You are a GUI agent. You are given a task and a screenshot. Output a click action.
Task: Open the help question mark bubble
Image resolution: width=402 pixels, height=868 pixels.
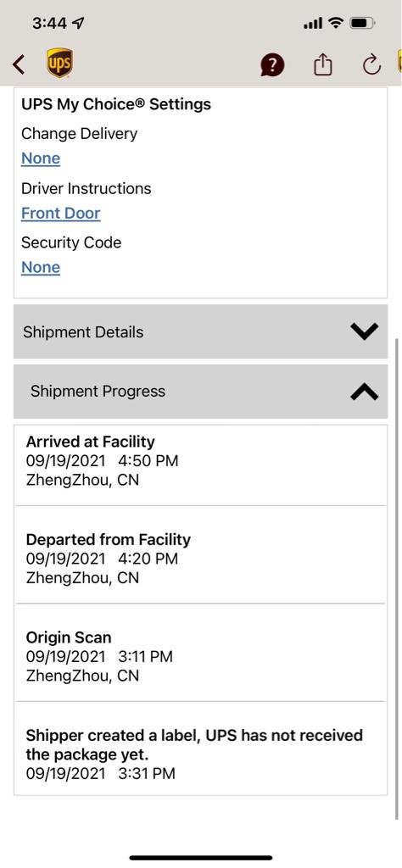click(x=272, y=65)
